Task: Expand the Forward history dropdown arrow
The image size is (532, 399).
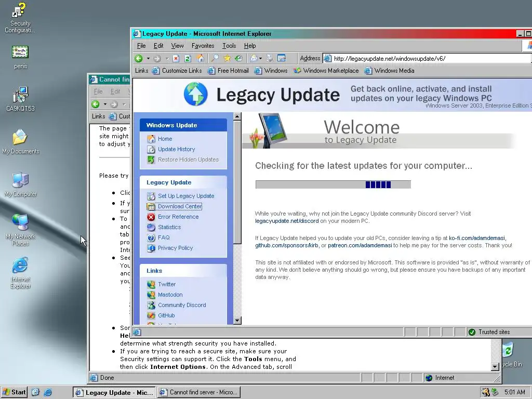Action: [x=167, y=58]
